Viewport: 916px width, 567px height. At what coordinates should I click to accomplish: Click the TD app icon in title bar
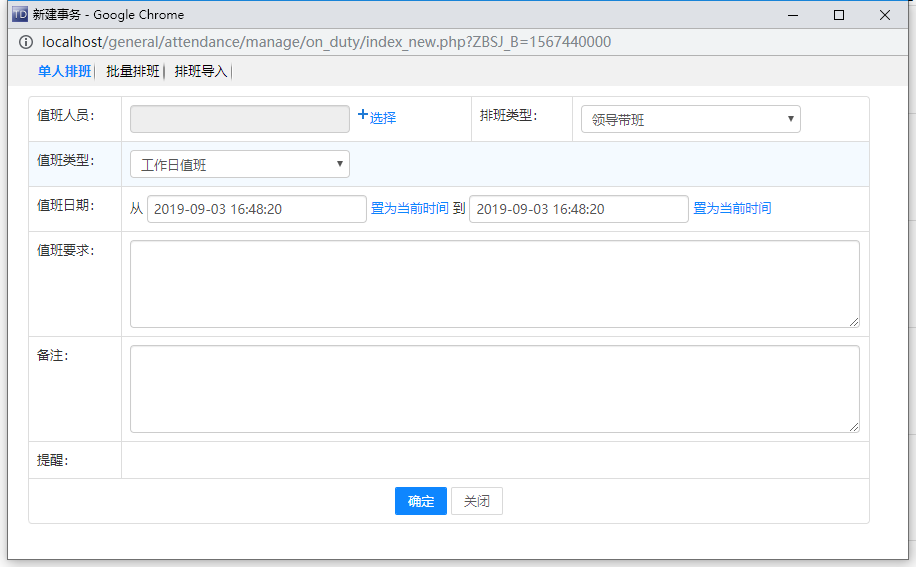coord(19,15)
